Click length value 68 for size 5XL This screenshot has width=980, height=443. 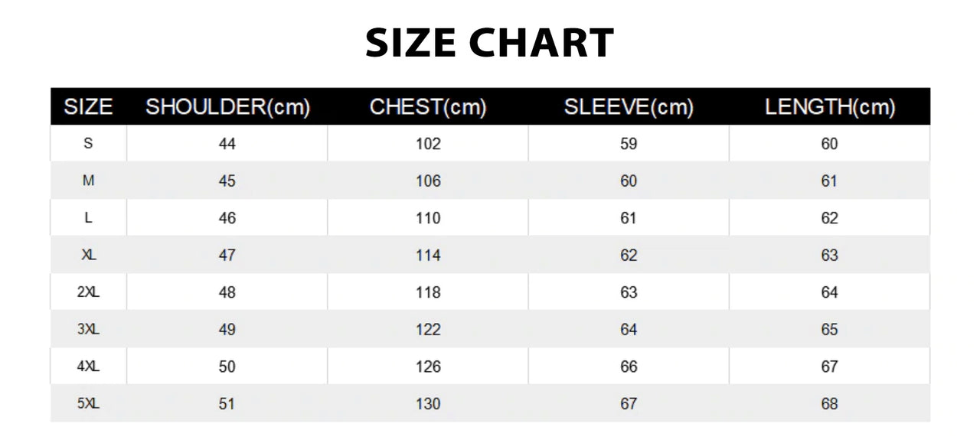pos(830,404)
